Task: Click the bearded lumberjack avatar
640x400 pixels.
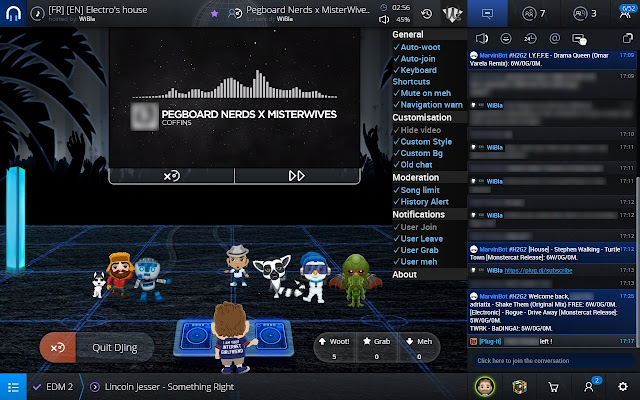Action: [x=119, y=274]
